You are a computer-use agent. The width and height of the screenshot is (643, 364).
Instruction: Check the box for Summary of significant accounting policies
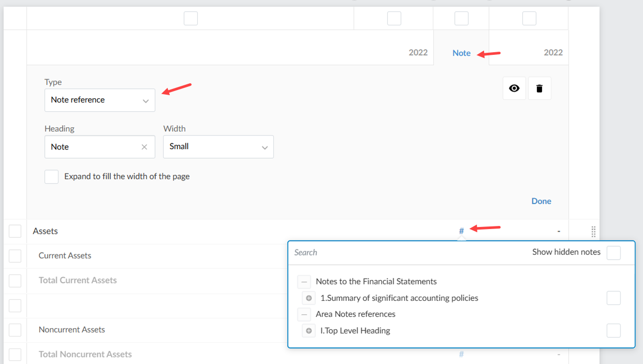pos(613,298)
